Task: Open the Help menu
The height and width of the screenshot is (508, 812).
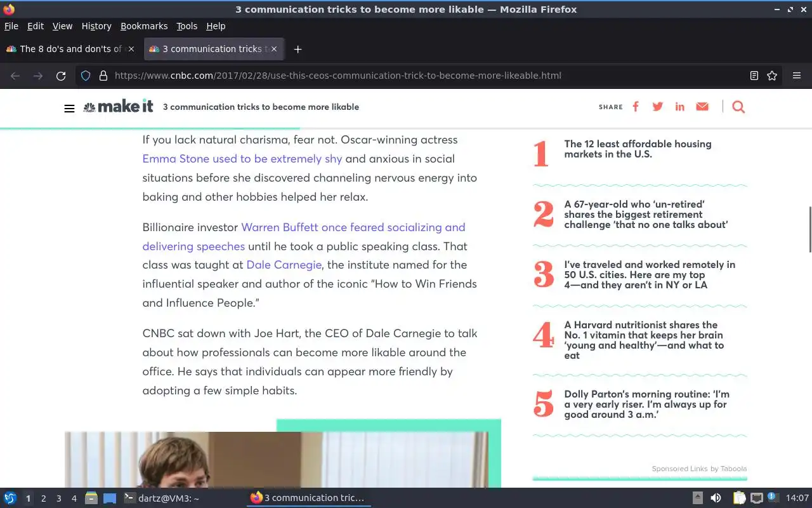Action: pyautogui.click(x=216, y=26)
